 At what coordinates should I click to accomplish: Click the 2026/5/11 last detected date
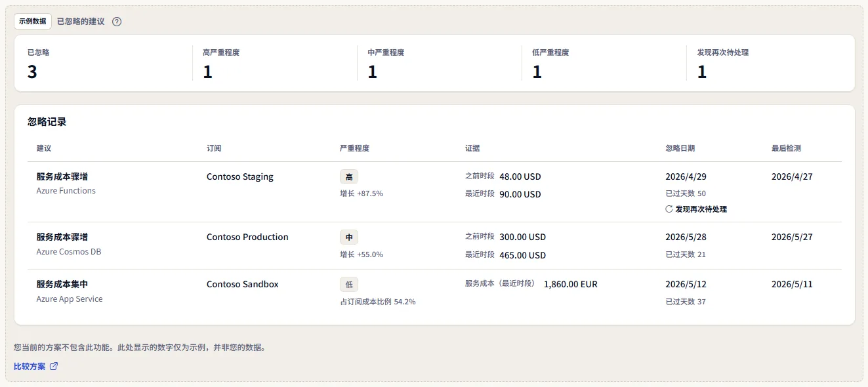click(x=793, y=285)
